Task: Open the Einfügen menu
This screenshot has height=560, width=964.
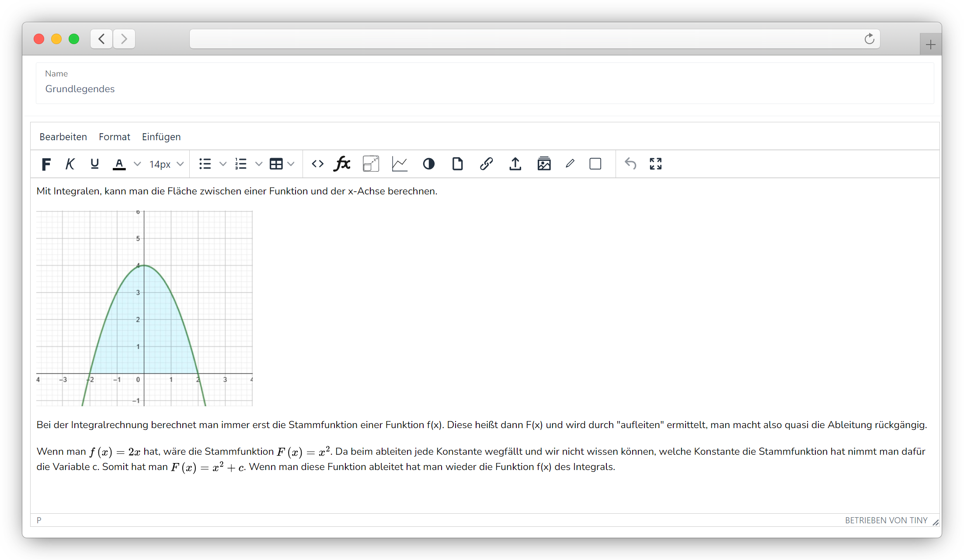Action: coord(161,137)
